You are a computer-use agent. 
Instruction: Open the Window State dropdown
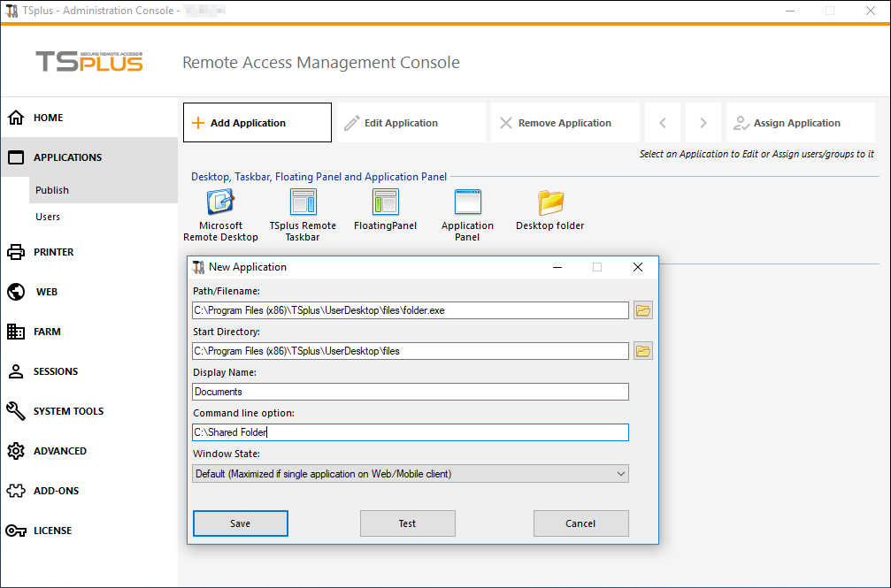(410, 473)
